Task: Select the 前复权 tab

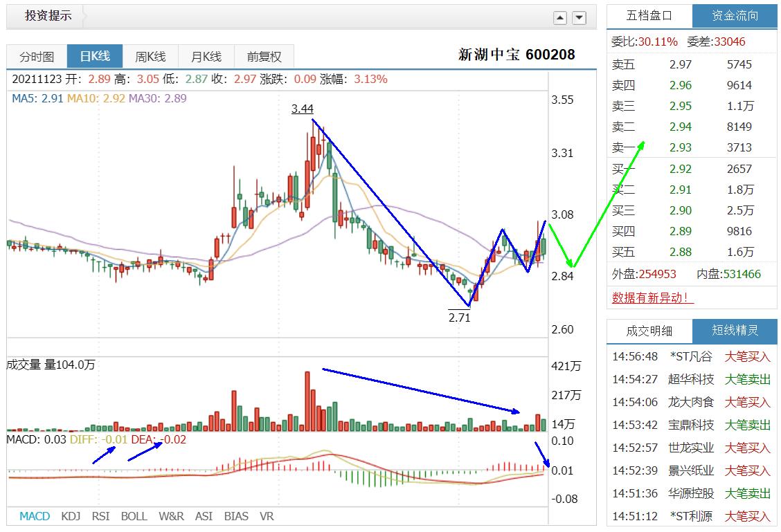Action: (264, 57)
